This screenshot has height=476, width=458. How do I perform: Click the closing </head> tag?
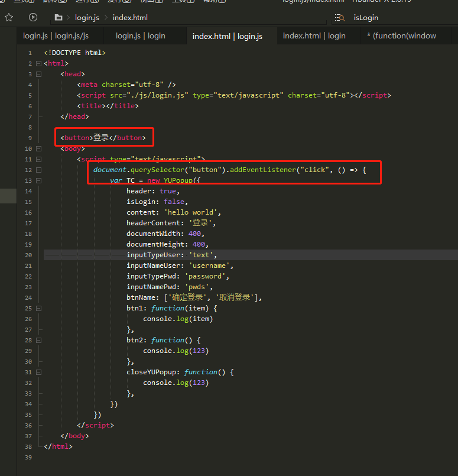click(74, 116)
